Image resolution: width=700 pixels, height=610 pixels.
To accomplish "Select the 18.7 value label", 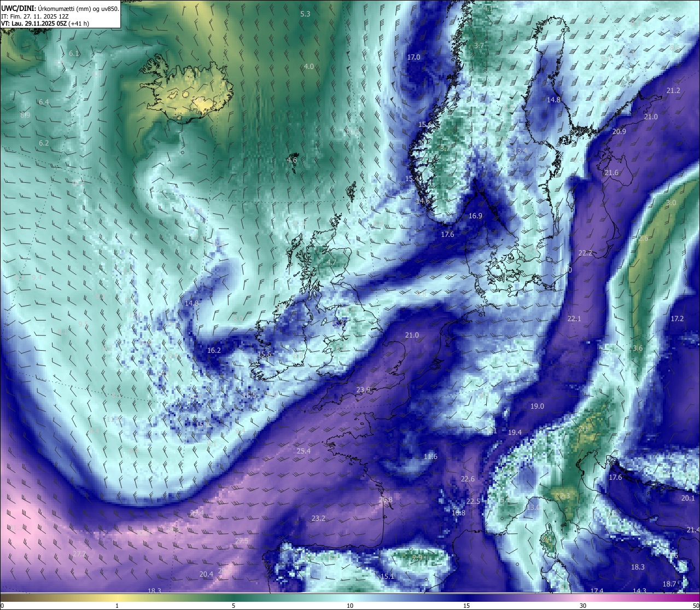I will tap(669, 584).
